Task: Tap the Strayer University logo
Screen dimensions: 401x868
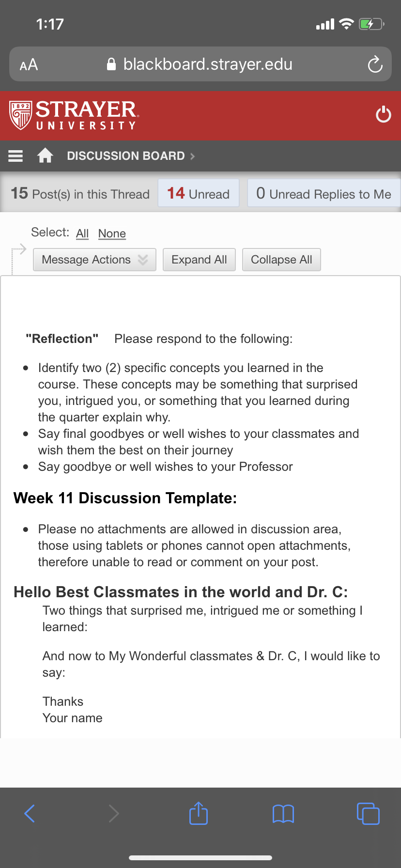Action: pyautogui.click(x=74, y=115)
